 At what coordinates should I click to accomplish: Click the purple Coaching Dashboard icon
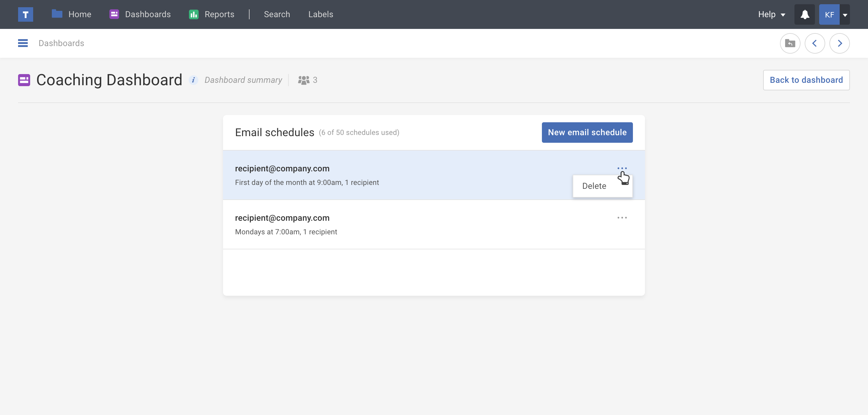tap(24, 80)
